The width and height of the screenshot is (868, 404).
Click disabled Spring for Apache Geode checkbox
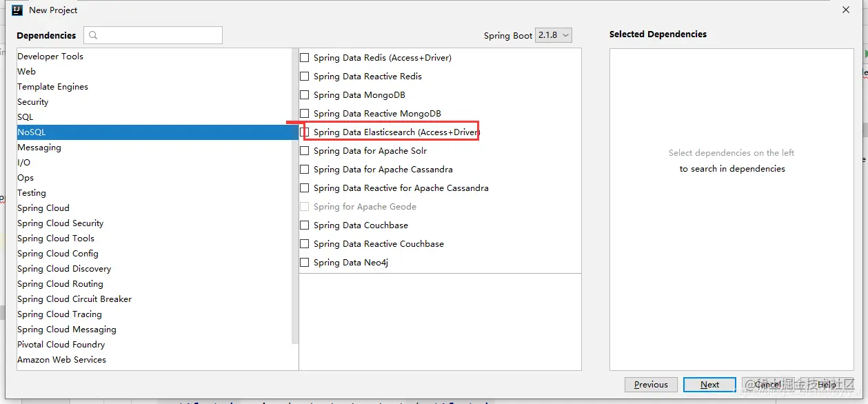pos(304,207)
